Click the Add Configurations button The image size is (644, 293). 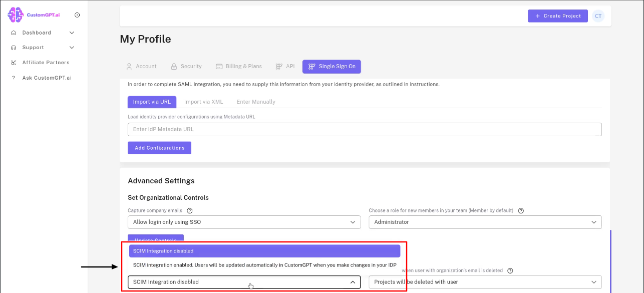pyautogui.click(x=159, y=148)
